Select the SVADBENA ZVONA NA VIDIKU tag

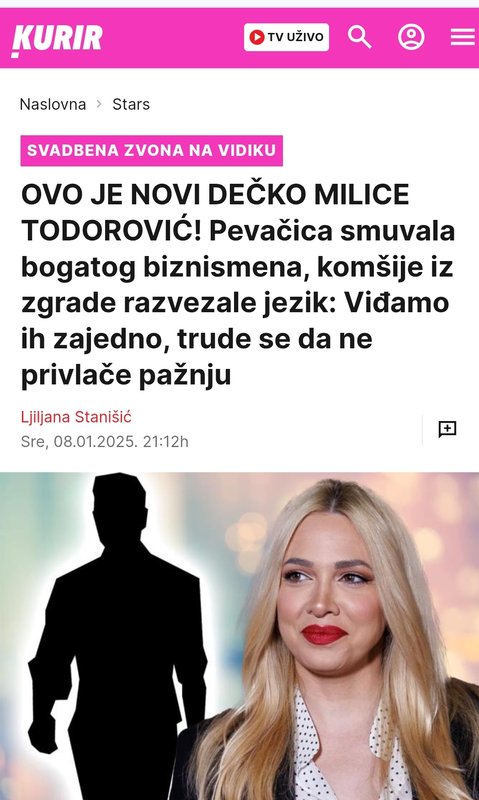tap(152, 151)
